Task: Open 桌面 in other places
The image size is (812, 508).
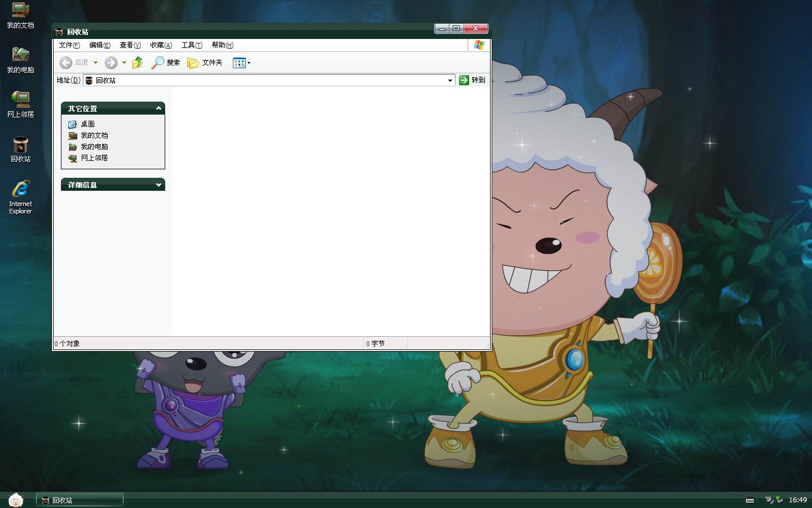Action: 82,124
